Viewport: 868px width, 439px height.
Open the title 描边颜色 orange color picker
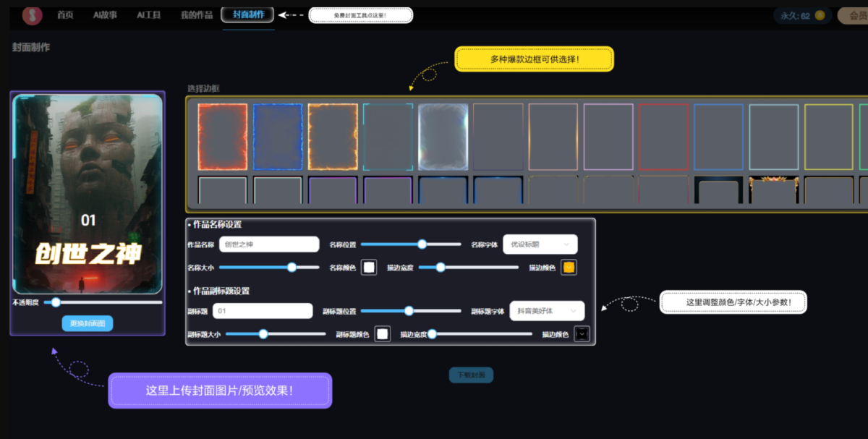pyautogui.click(x=569, y=268)
